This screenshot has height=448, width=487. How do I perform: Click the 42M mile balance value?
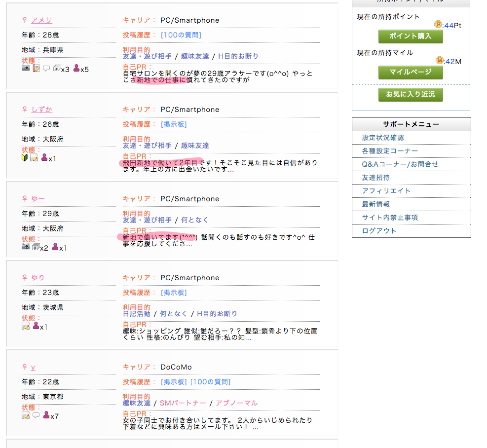(x=453, y=62)
